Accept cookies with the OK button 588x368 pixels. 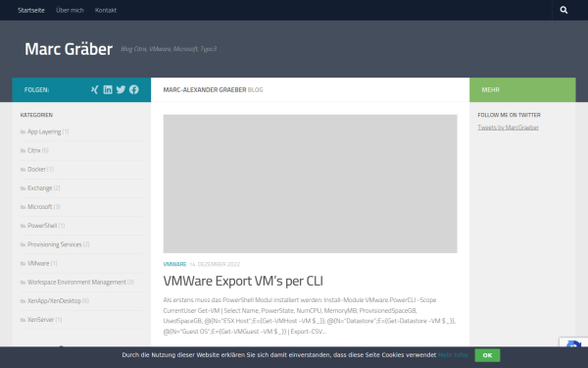[487, 355]
